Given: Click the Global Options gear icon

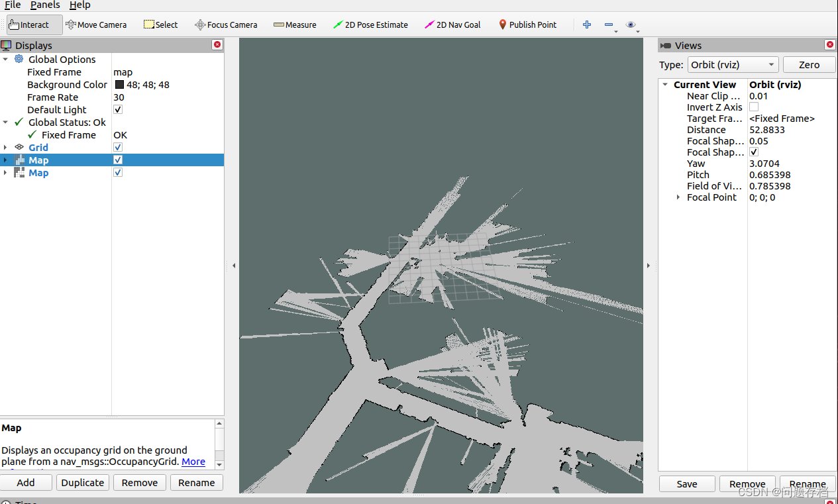Looking at the screenshot, I should [19, 59].
